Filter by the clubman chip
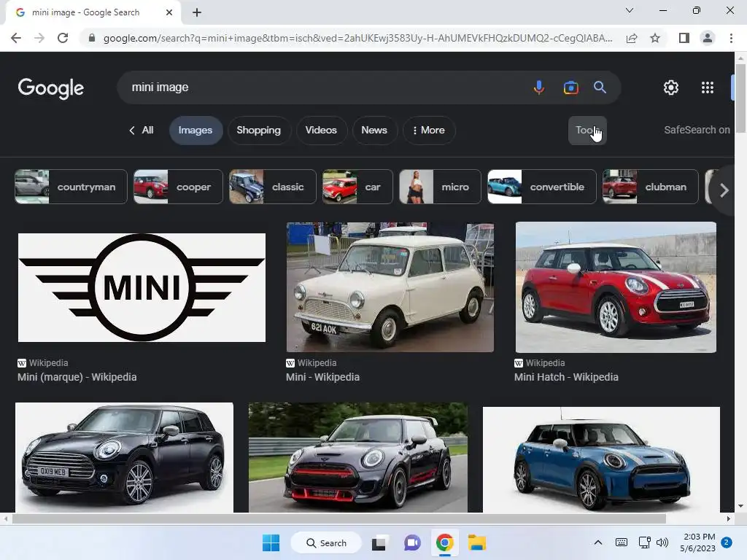 tap(651, 187)
